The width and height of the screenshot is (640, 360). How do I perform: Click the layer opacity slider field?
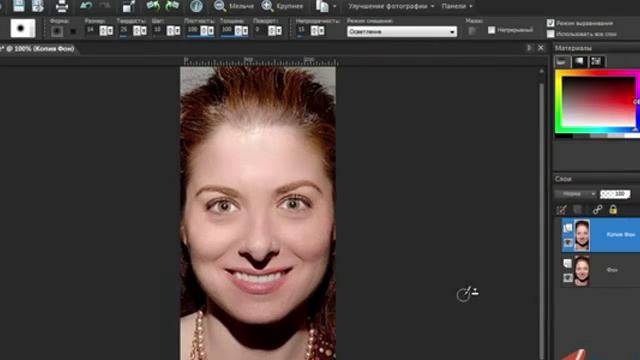point(615,194)
